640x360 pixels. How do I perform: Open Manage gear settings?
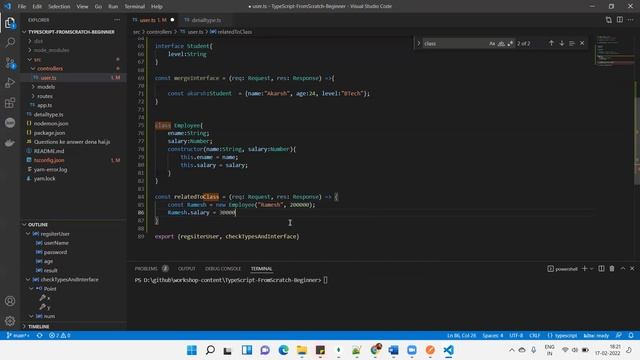point(10,321)
